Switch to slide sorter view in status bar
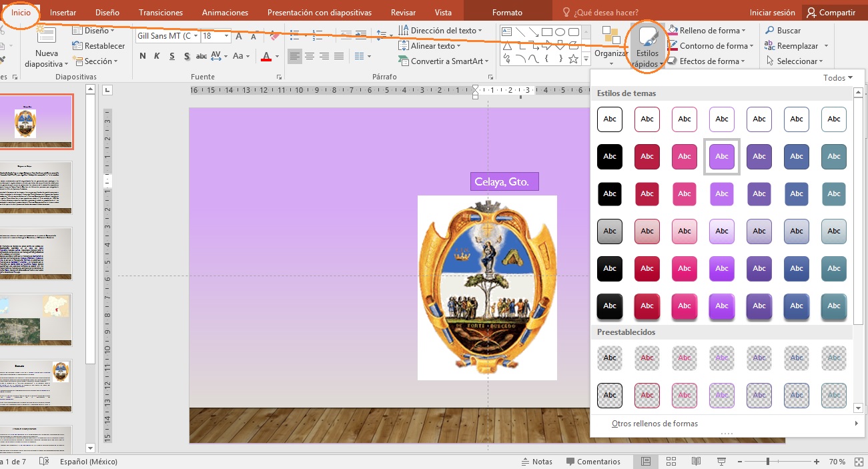 [x=671, y=462]
